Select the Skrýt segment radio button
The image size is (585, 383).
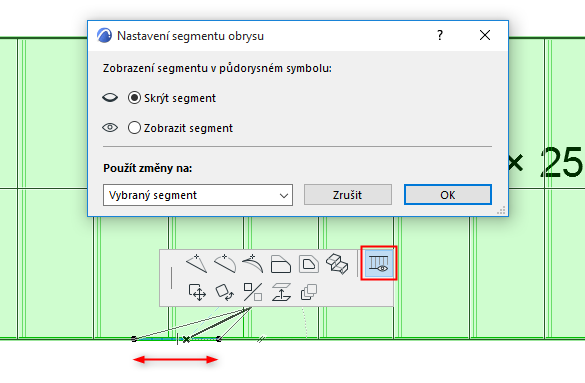coord(134,98)
